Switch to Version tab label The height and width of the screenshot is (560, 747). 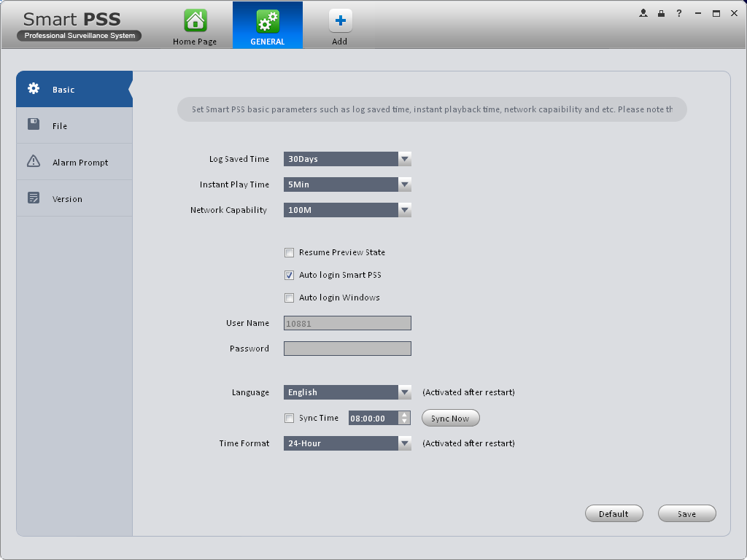click(67, 199)
